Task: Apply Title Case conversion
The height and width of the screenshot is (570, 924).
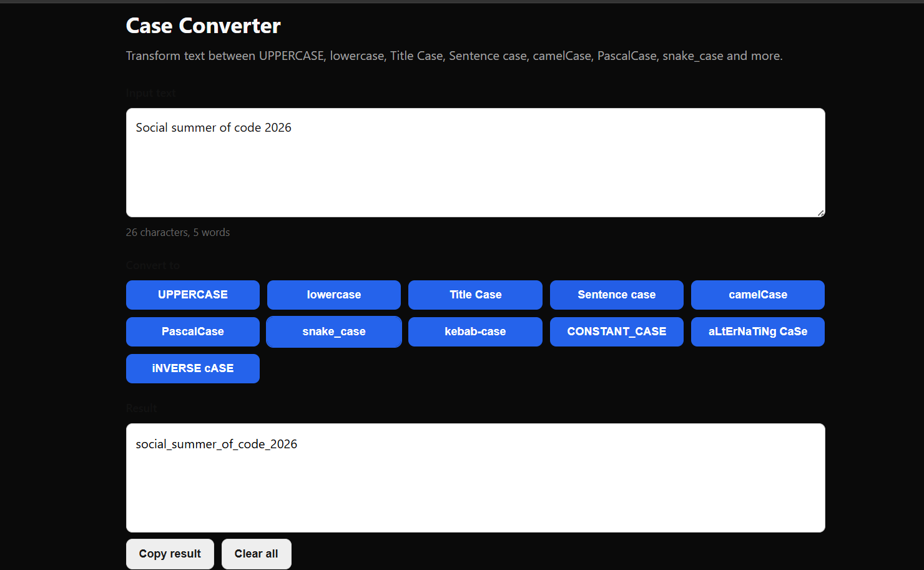Action: (x=475, y=295)
